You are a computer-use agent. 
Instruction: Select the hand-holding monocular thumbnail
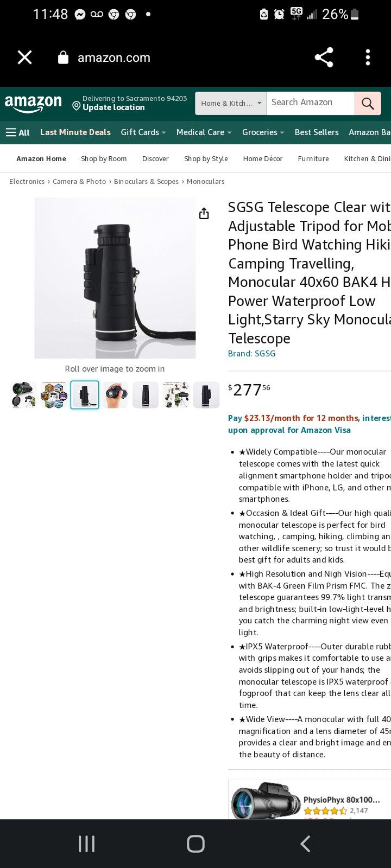(x=115, y=395)
